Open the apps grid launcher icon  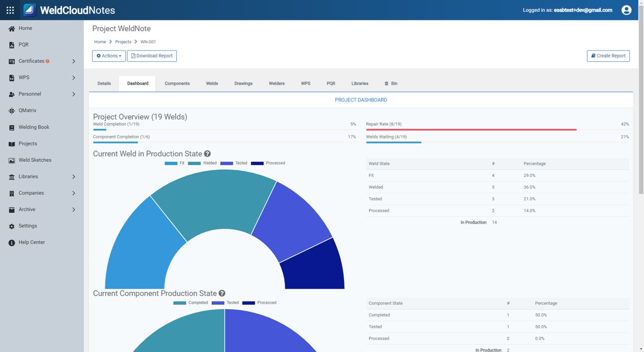pos(10,10)
